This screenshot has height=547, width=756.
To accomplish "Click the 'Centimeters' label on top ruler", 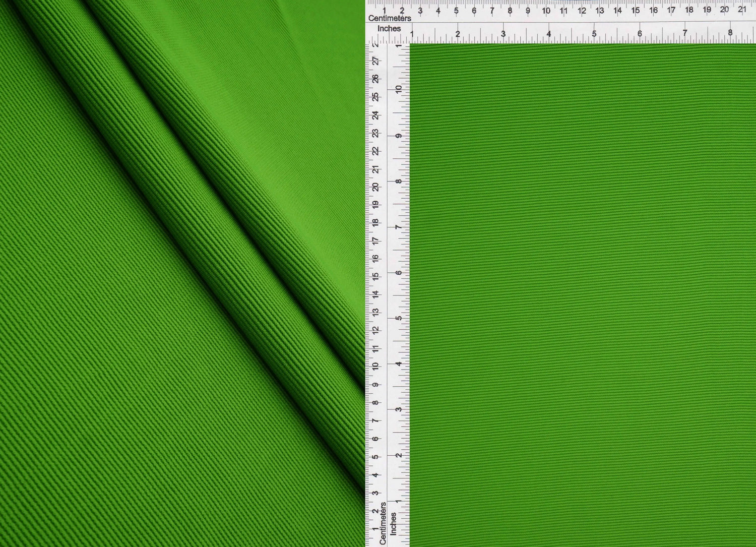I will (x=390, y=18).
